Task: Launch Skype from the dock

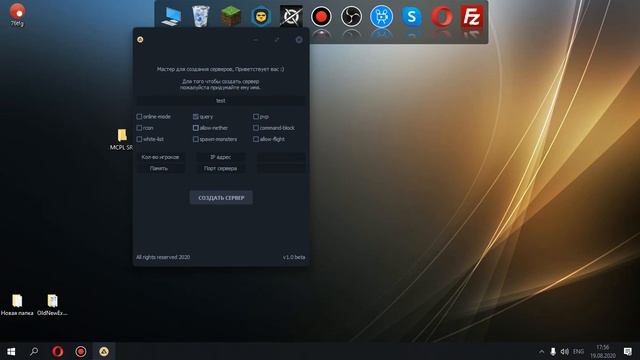Action: click(411, 17)
